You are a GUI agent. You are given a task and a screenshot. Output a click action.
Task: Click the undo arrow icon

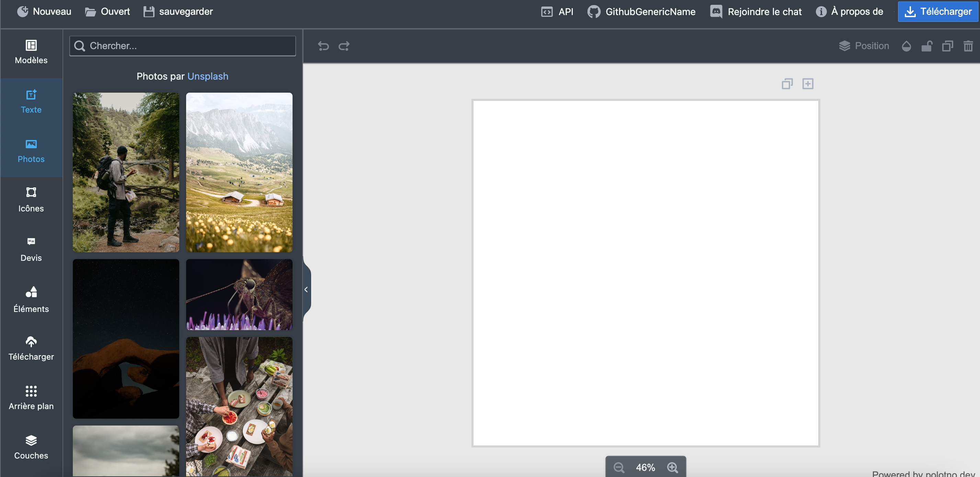[323, 46]
